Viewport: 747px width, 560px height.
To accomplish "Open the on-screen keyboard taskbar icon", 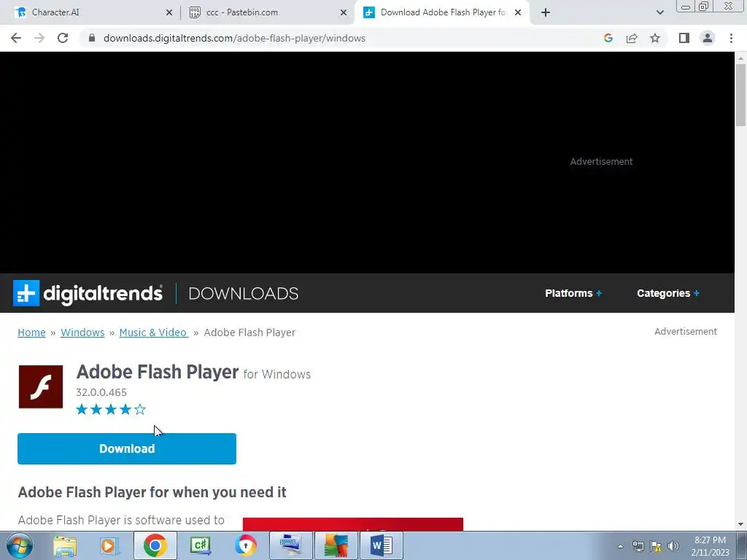I will coord(291,545).
